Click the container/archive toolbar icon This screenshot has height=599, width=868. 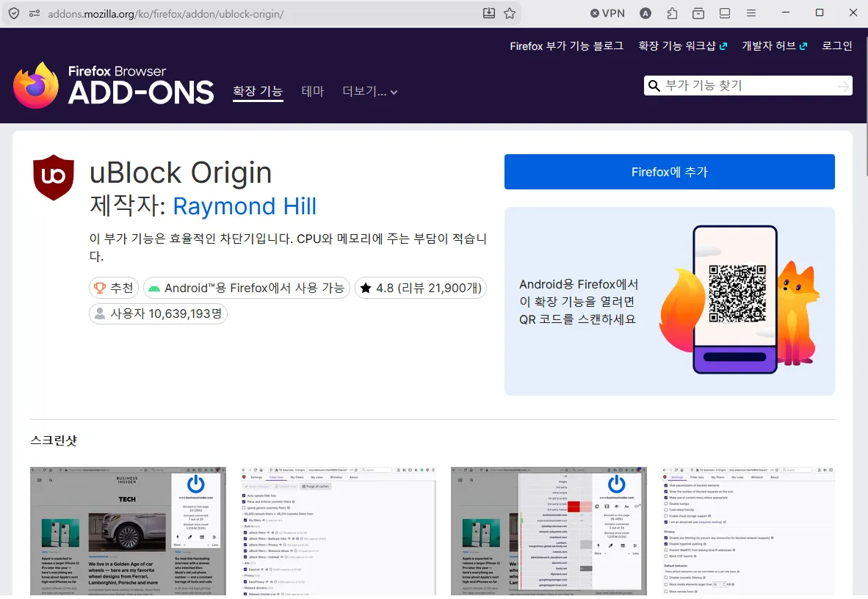tap(698, 13)
